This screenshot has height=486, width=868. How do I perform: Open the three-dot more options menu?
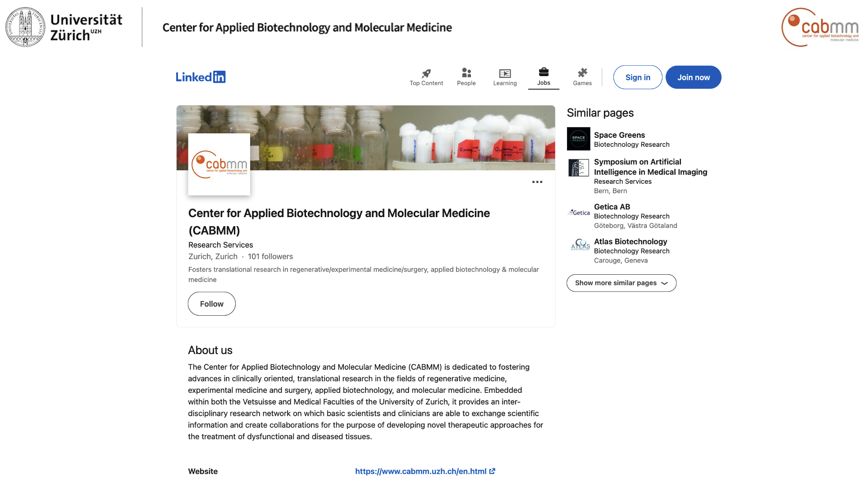pyautogui.click(x=537, y=182)
